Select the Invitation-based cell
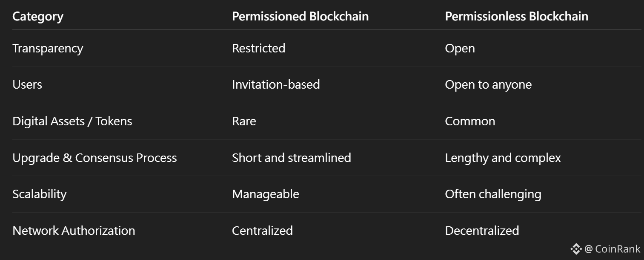 coord(276,85)
